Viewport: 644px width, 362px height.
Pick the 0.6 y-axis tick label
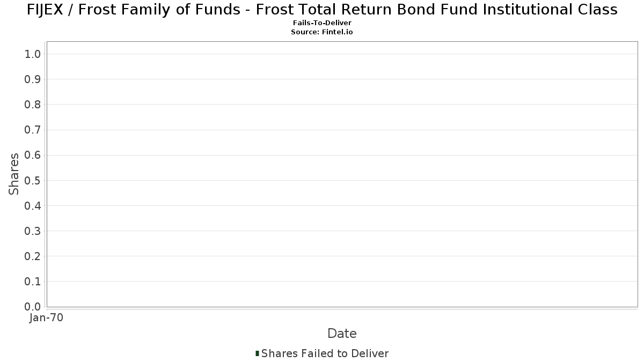[33, 155]
